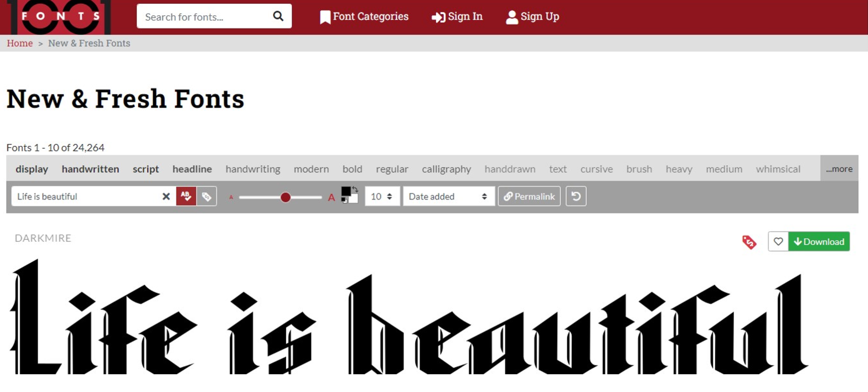This screenshot has height=392, width=868.
Task: Filter by the calligraphy tag
Action: tap(446, 169)
